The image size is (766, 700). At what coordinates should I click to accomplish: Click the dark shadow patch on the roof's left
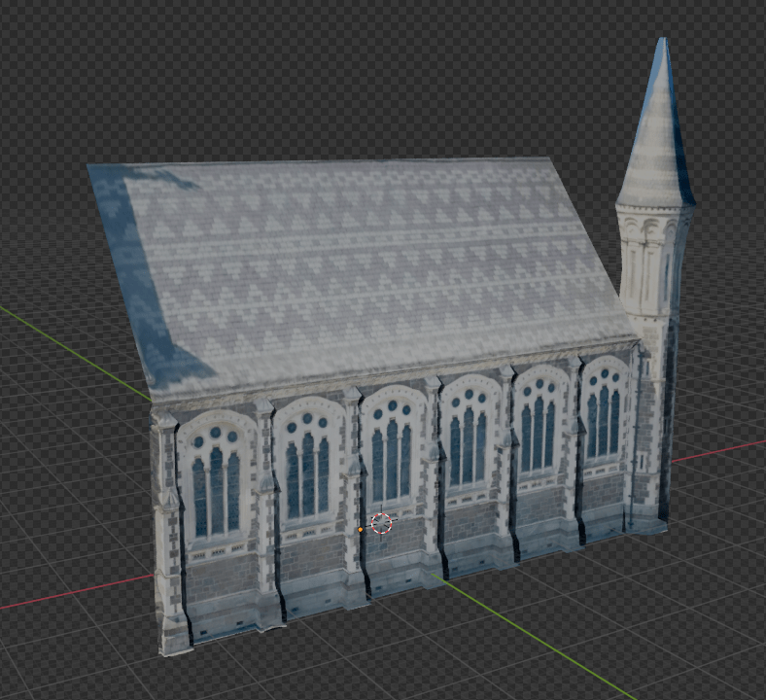[146, 292]
